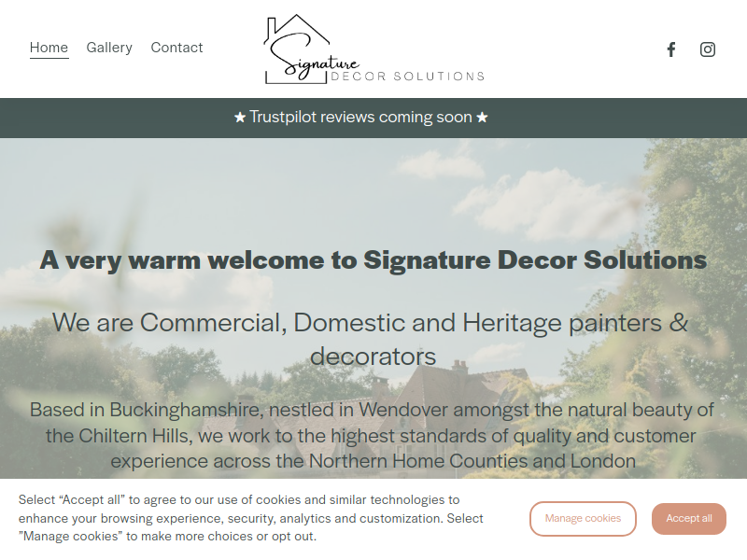Click the star before Trustpilot text
The image size is (747, 560).
click(x=240, y=118)
